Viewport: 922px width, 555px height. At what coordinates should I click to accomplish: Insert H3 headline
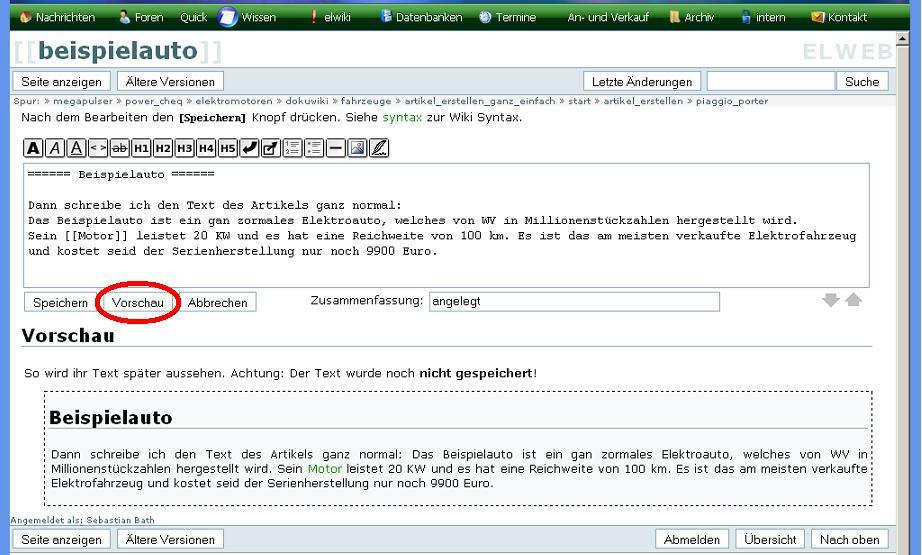point(184,148)
